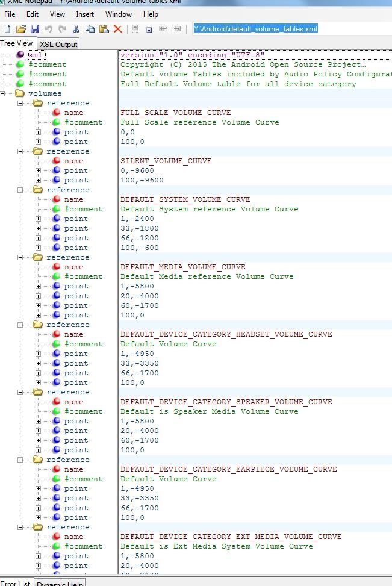Select the green comment icon for Copyright text

tap(20, 64)
